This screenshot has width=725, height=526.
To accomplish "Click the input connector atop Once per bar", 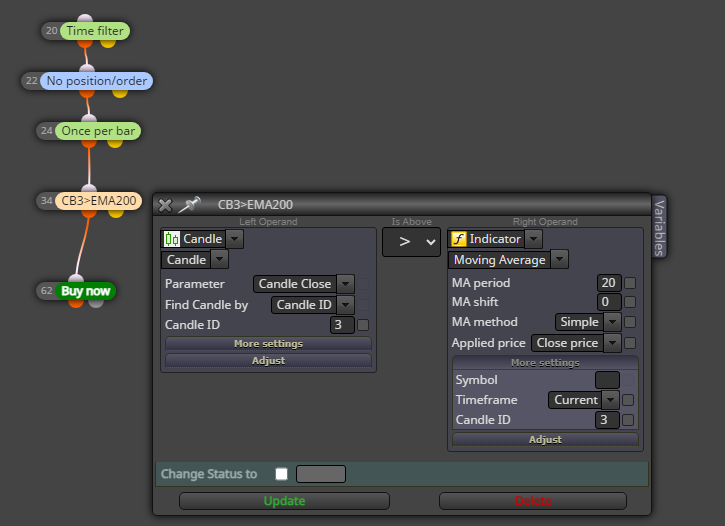I will coord(89,118).
